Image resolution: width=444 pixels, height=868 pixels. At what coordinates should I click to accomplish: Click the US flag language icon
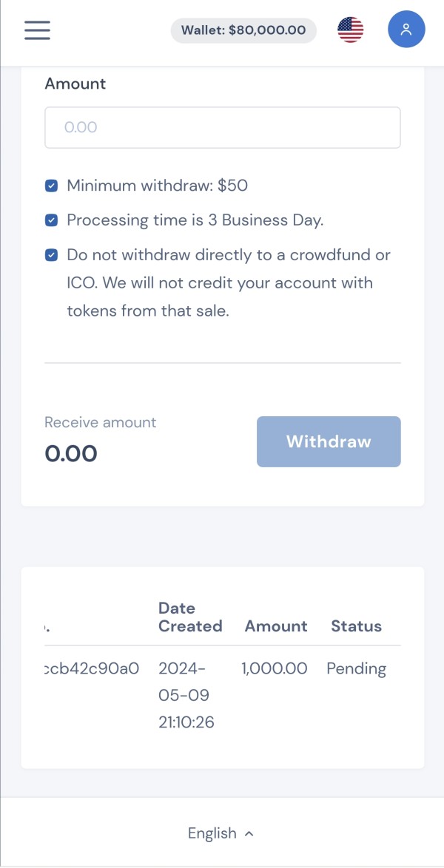351,30
